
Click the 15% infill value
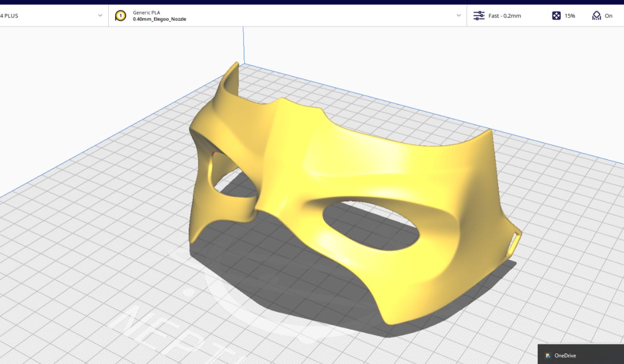coord(570,16)
